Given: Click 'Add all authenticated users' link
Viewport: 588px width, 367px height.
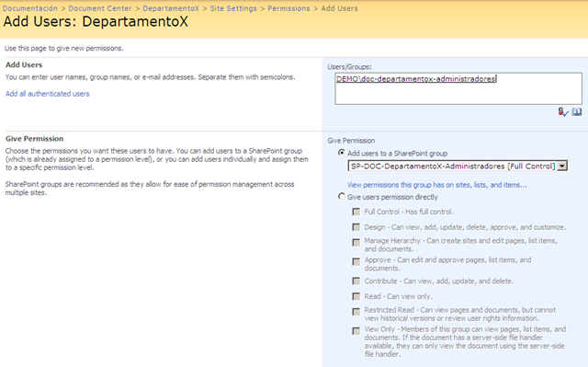Looking at the screenshot, I should coord(47,94).
